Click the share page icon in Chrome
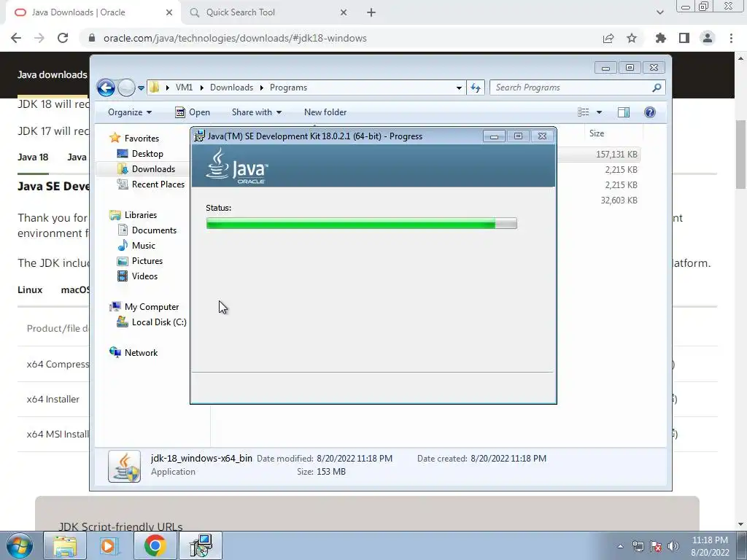Viewport: 747px width, 560px height. click(x=608, y=38)
